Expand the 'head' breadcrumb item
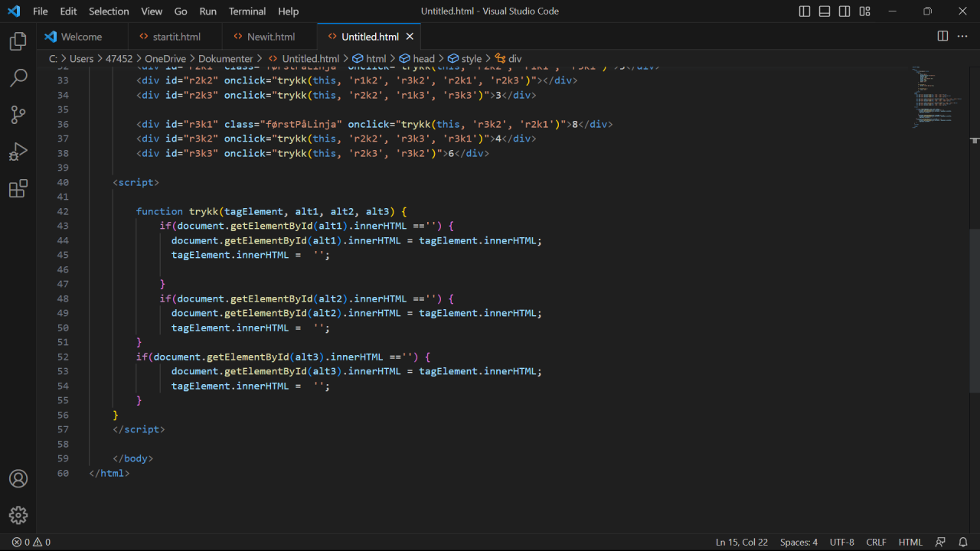 tap(423, 58)
